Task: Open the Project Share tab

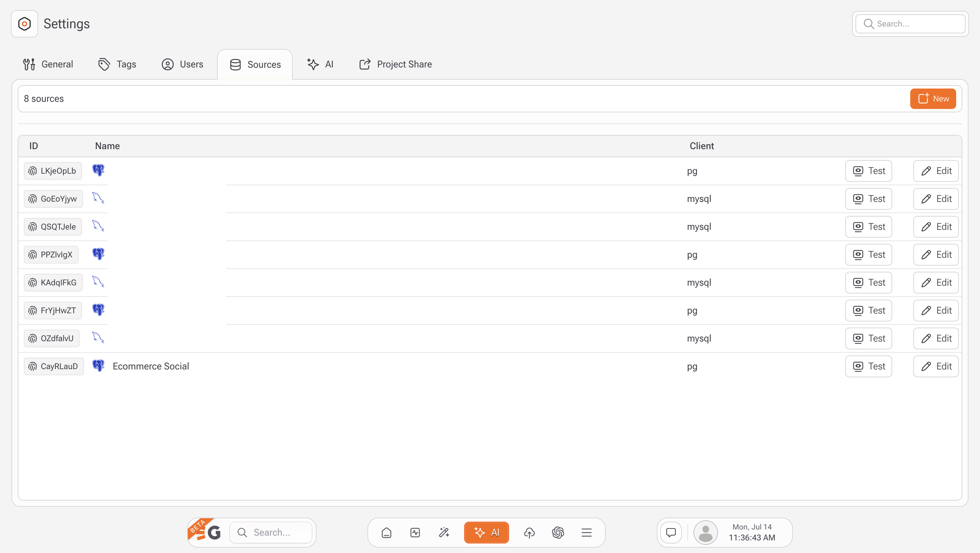Action: [x=396, y=64]
